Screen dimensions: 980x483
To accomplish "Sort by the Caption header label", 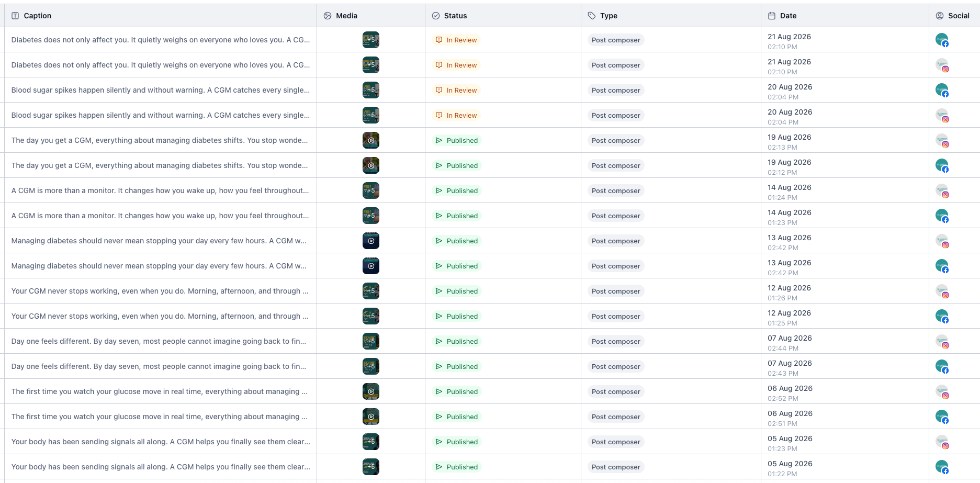I will click(x=38, y=16).
